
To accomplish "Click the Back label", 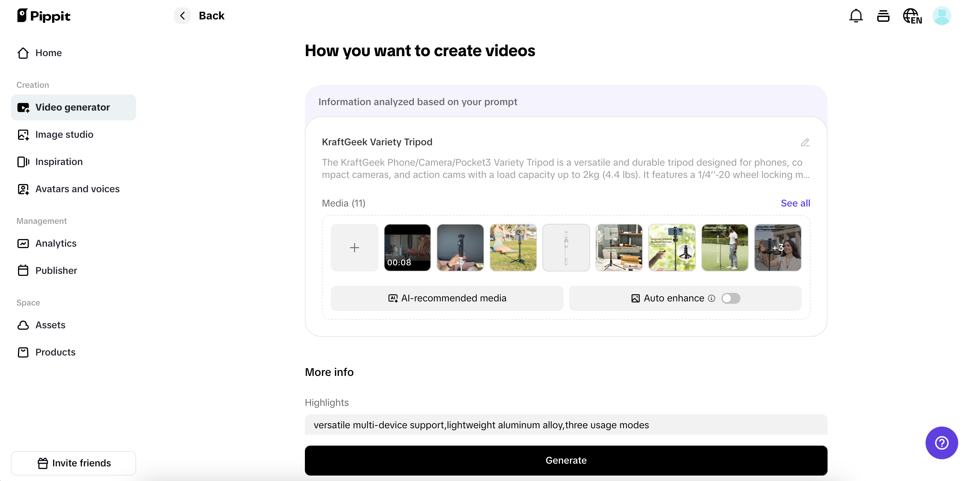I will tap(212, 16).
